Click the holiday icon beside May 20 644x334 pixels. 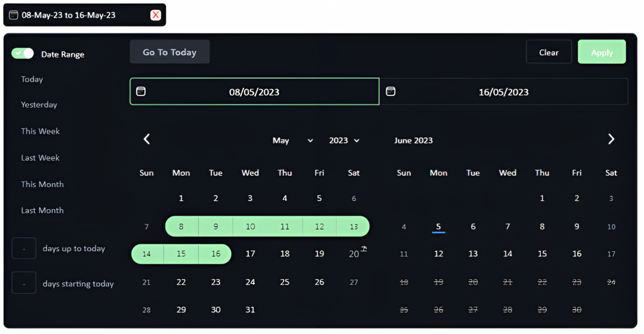click(364, 249)
